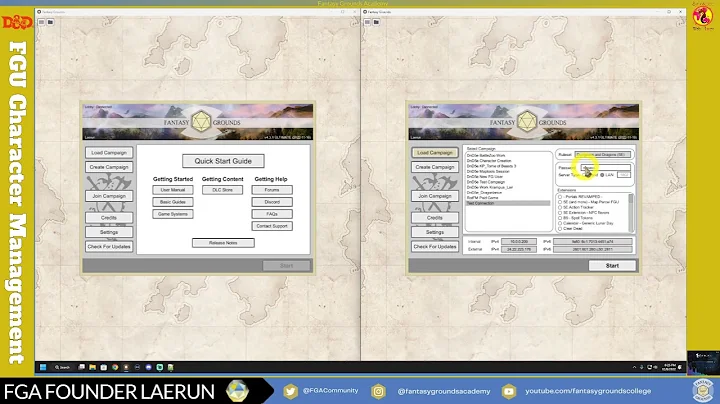Screen dimensions: 720x404
Task: Open the hamburger menu icon in left window
Action: coord(41,22)
